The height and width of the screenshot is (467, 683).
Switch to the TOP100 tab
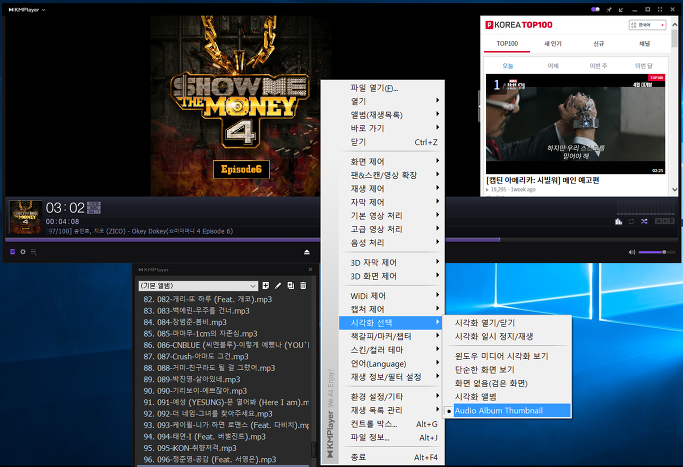pyautogui.click(x=507, y=44)
